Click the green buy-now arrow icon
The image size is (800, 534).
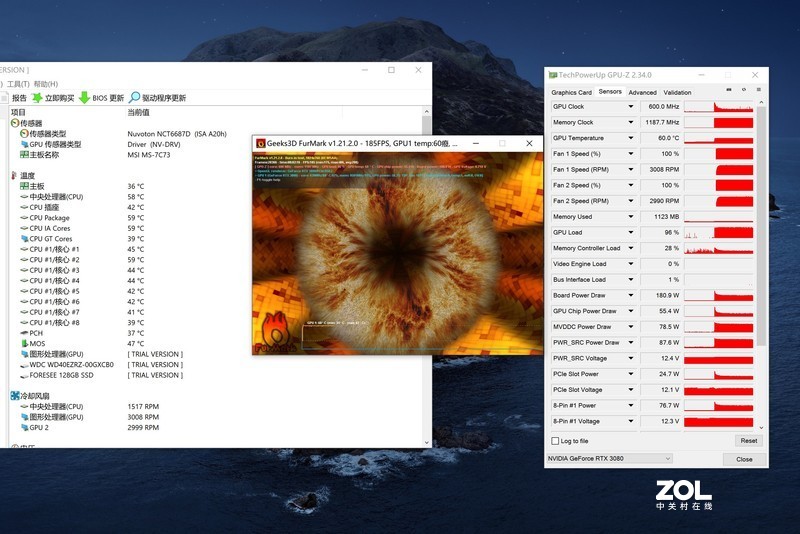[38, 98]
